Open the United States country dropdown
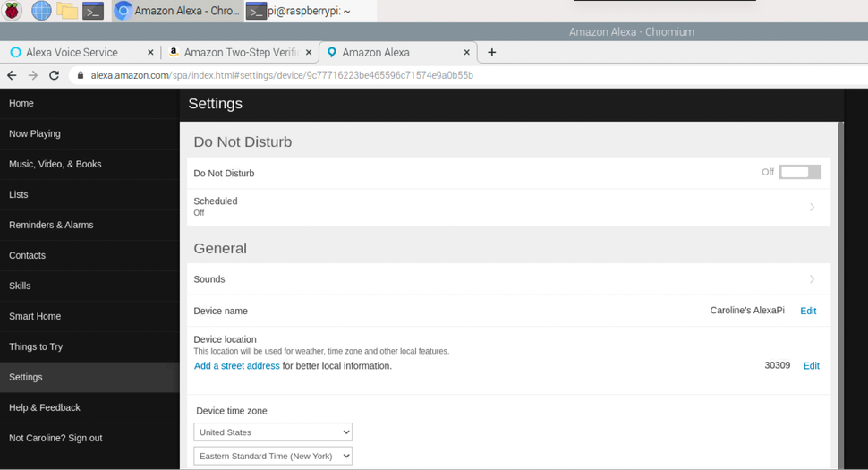Viewport: 868px width, 470px height. click(x=273, y=432)
